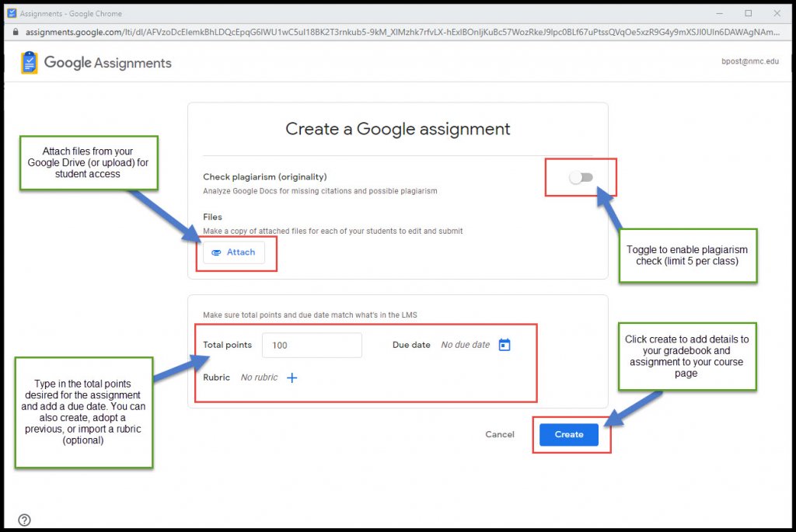Close the Assignments Chrome window
Viewport: 796px width, 532px height.
click(x=778, y=13)
